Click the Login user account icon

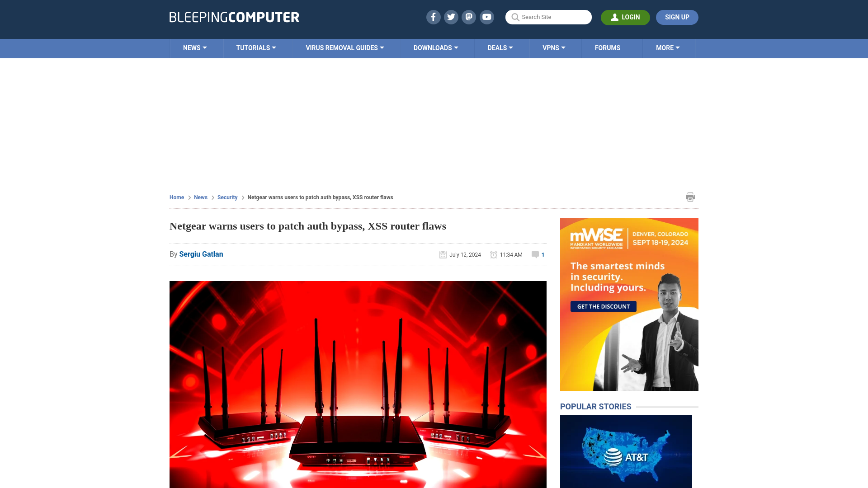615,17
